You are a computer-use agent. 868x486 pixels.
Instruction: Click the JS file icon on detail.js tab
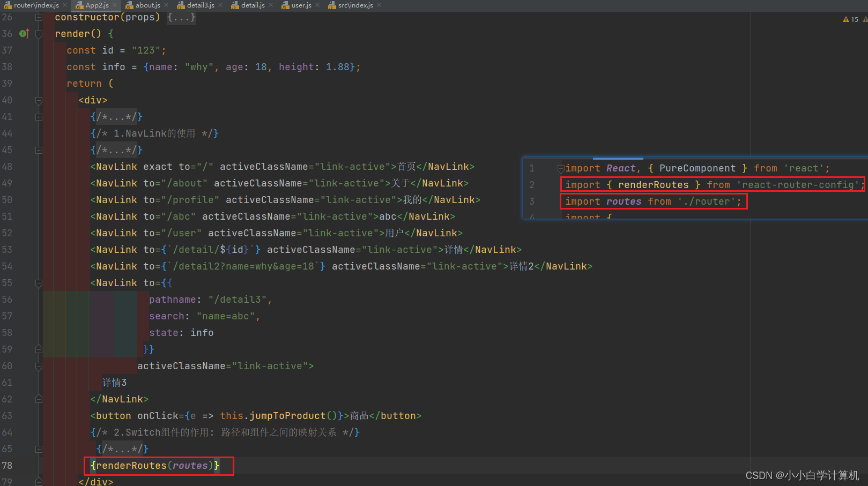pyautogui.click(x=235, y=5)
